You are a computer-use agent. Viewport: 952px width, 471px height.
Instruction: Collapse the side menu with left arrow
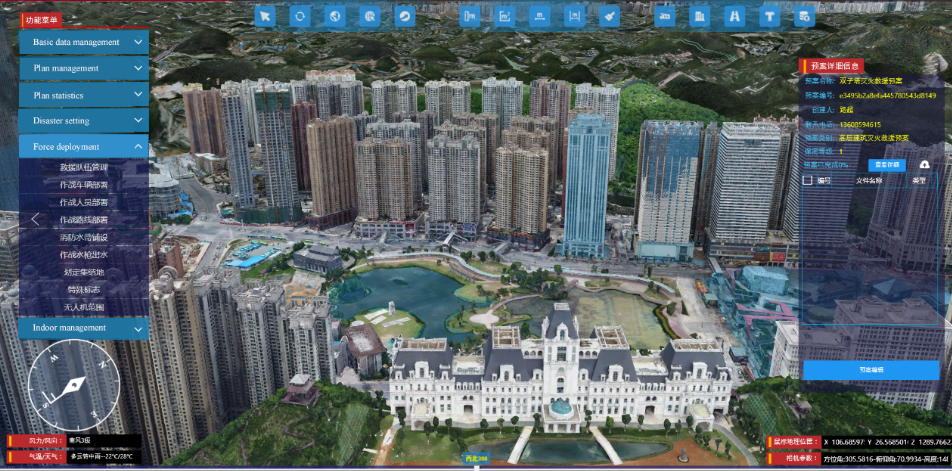35,219
